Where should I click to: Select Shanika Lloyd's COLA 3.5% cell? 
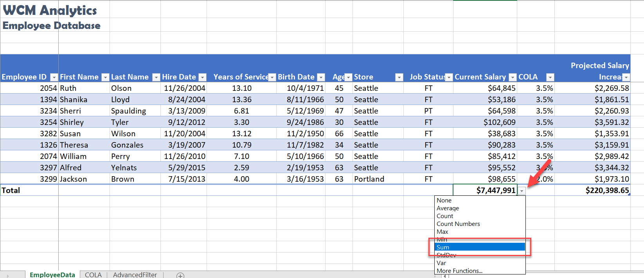pos(536,99)
